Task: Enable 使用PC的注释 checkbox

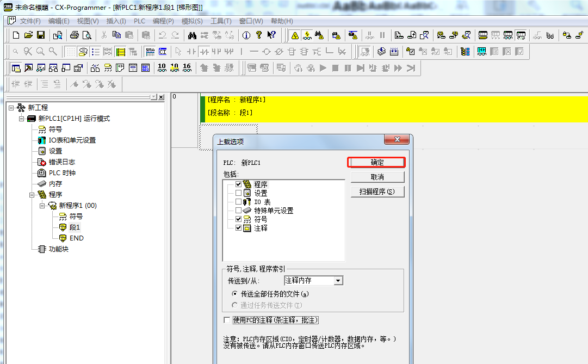Action: (x=226, y=320)
